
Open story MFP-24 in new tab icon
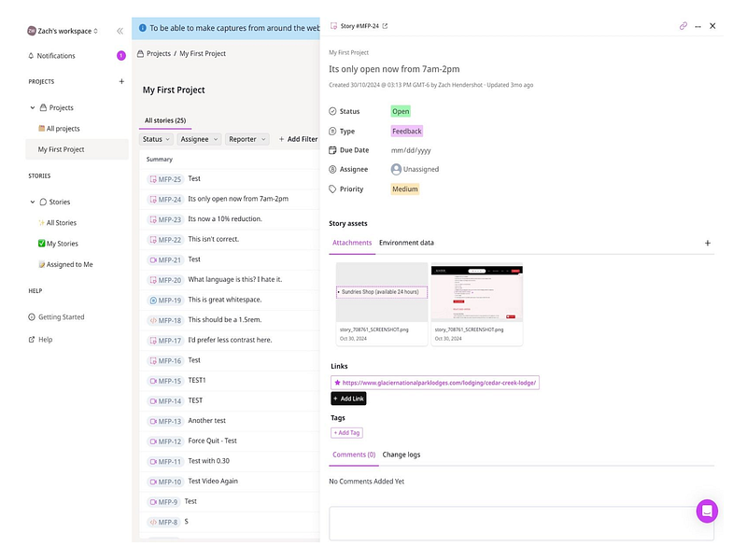click(x=385, y=26)
